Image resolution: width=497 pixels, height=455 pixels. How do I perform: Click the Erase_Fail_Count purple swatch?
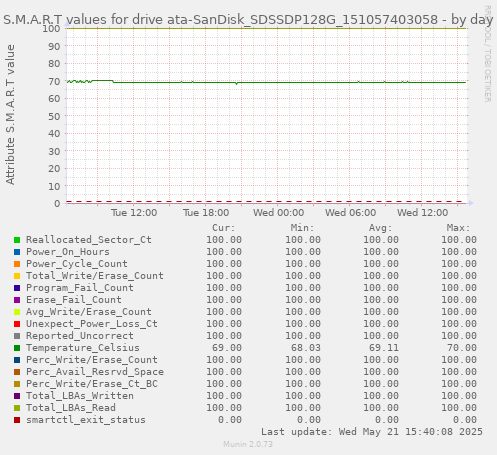[17, 300]
